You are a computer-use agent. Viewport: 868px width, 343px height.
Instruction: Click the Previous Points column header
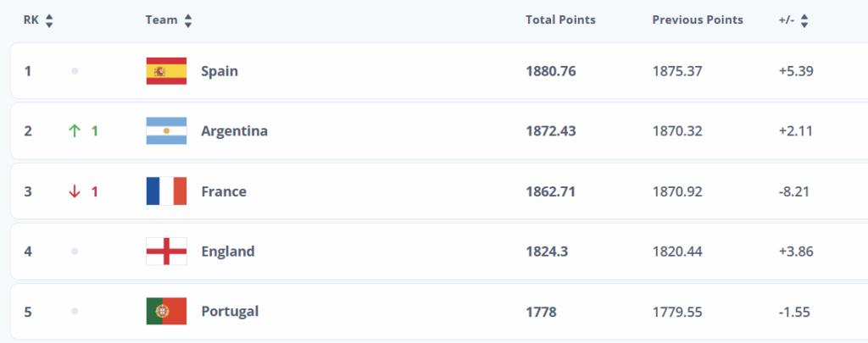point(698,19)
